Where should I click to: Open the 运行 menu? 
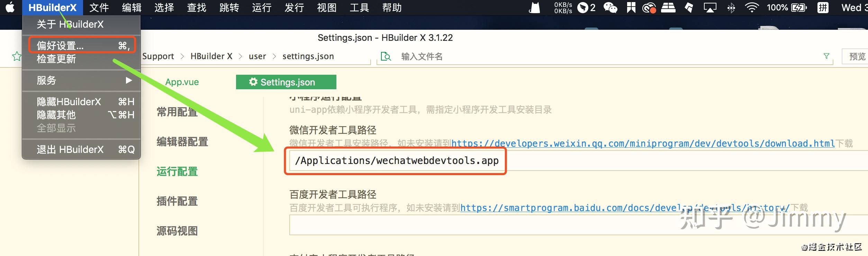(262, 8)
